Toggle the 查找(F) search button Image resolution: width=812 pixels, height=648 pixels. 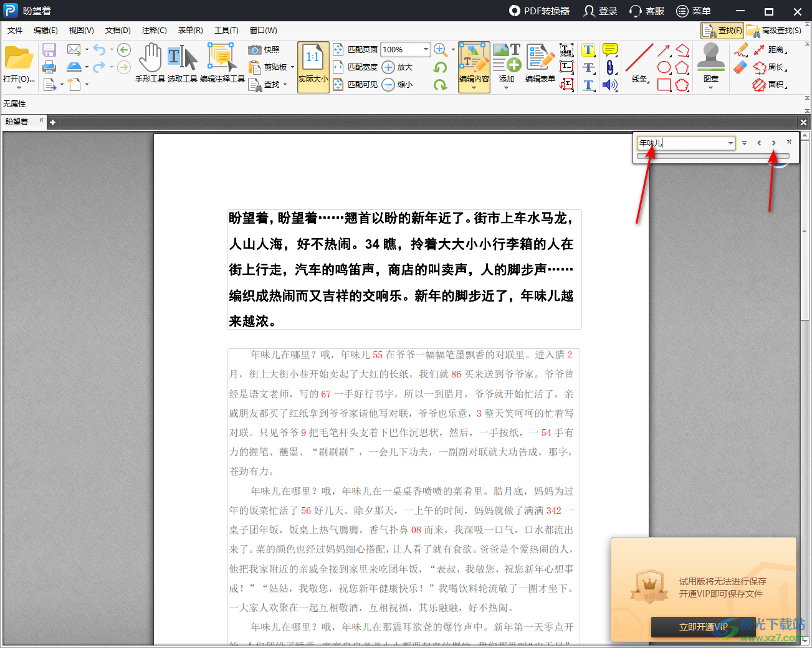pos(722,30)
